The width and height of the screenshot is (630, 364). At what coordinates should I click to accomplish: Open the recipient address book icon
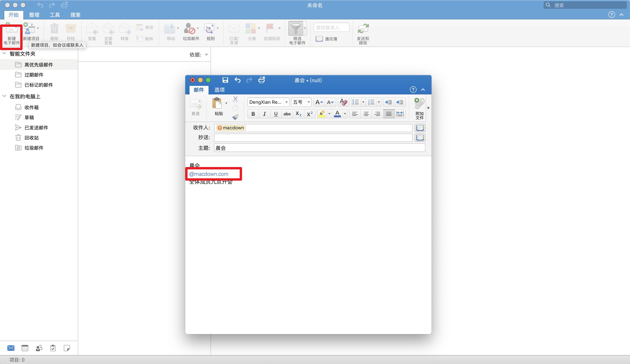[x=420, y=128]
